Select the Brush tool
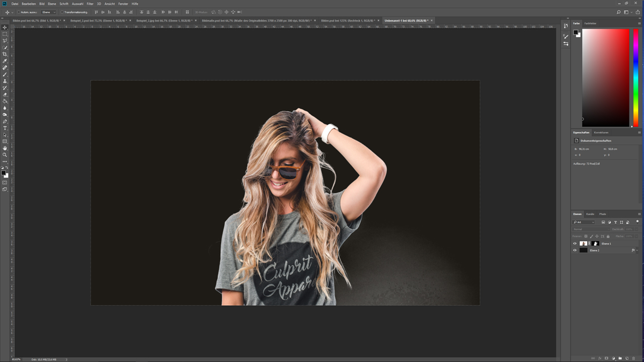 point(5,74)
